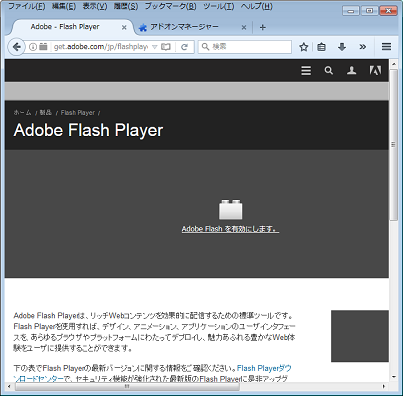
Task: Open Adobe site navigation hamburger menu
Action: coord(306,71)
